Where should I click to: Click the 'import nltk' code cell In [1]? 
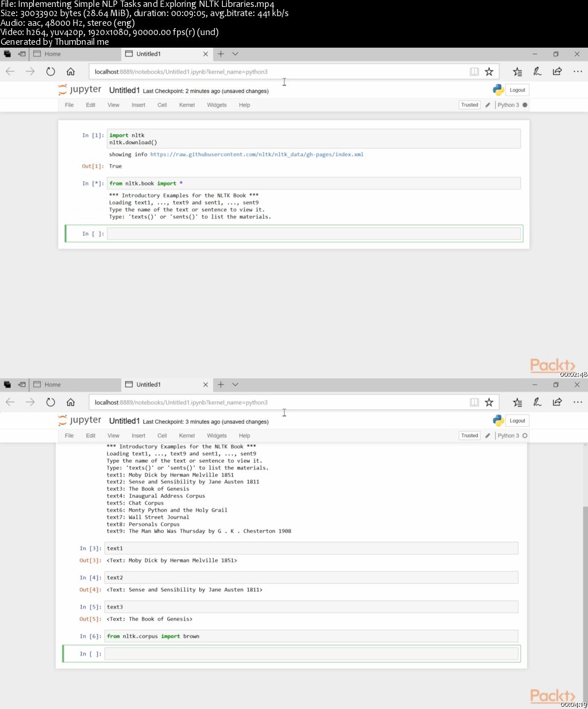click(x=314, y=139)
